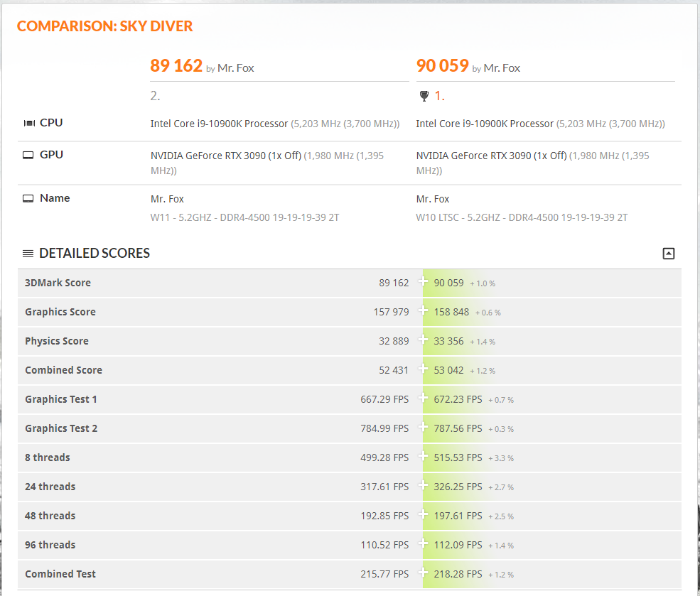Click the Graphics Test 2 label
Image resolution: width=700 pixels, height=596 pixels.
pyautogui.click(x=61, y=428)
